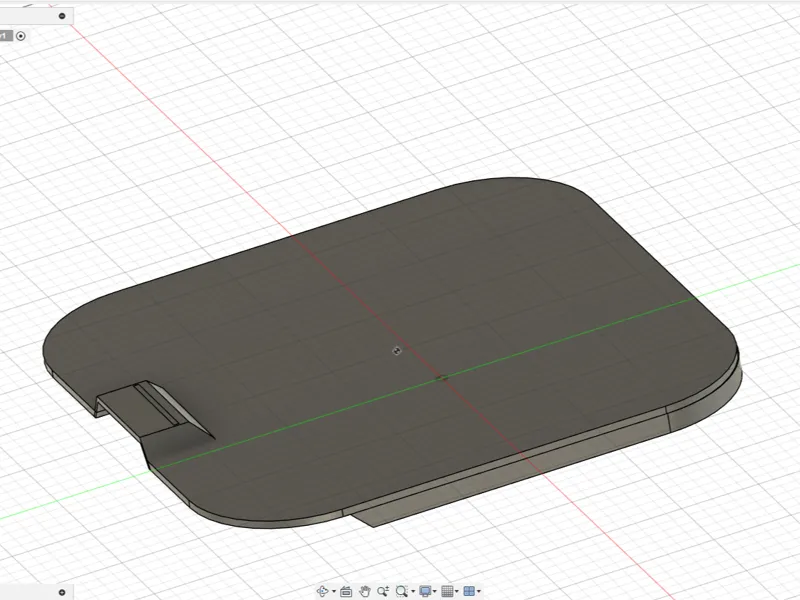
Task: Open the Zoom Window dropdown arrow
Action: [413, 592]
